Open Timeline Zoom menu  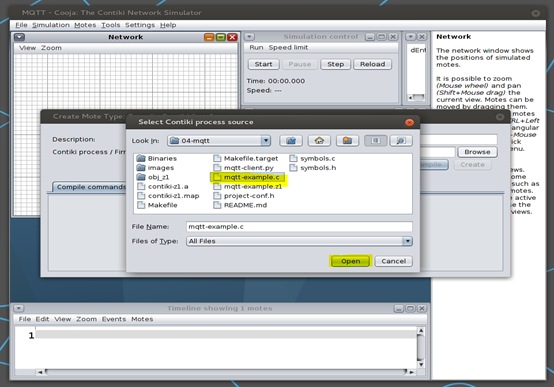click(87, 319)
